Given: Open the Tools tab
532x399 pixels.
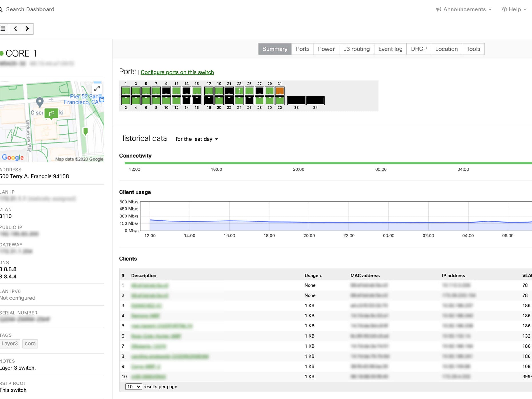Looking at the screenshot, I should click(473, 49).
